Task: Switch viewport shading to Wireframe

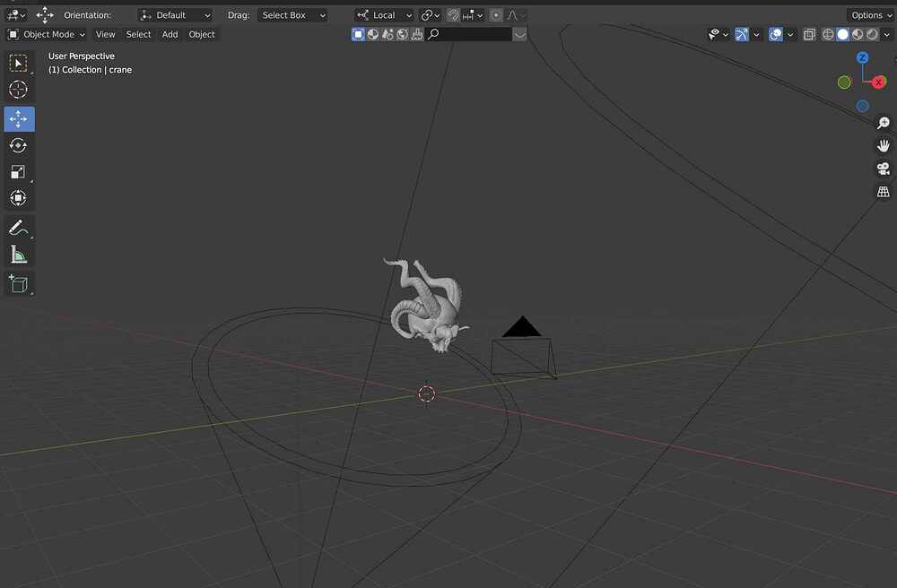Action: [x=828, y=34]
